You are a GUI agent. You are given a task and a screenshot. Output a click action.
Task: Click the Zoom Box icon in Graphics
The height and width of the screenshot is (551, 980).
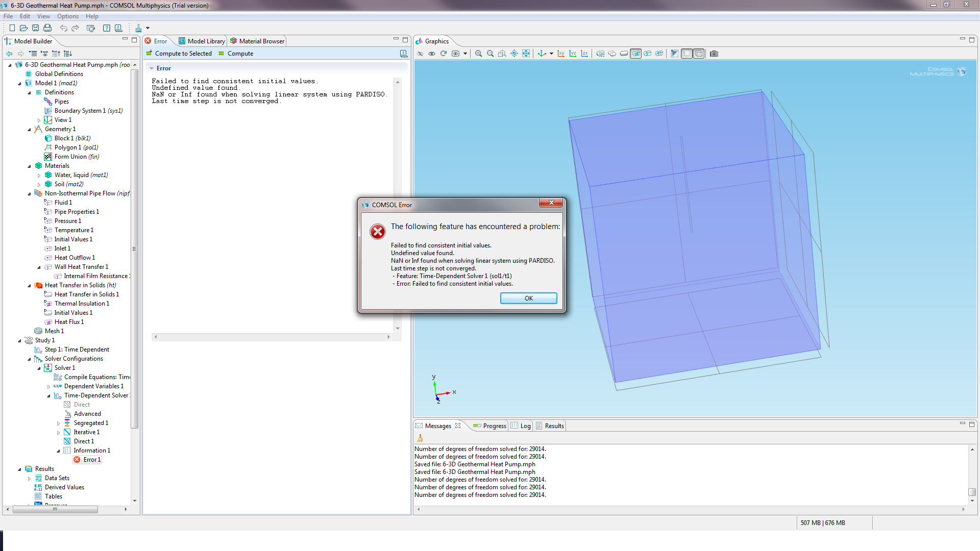pyautogui.click(x=502, y=54)
